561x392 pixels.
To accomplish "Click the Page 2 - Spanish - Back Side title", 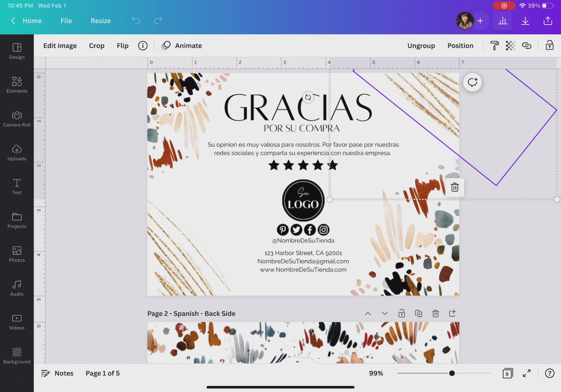I will pos(191,313).
